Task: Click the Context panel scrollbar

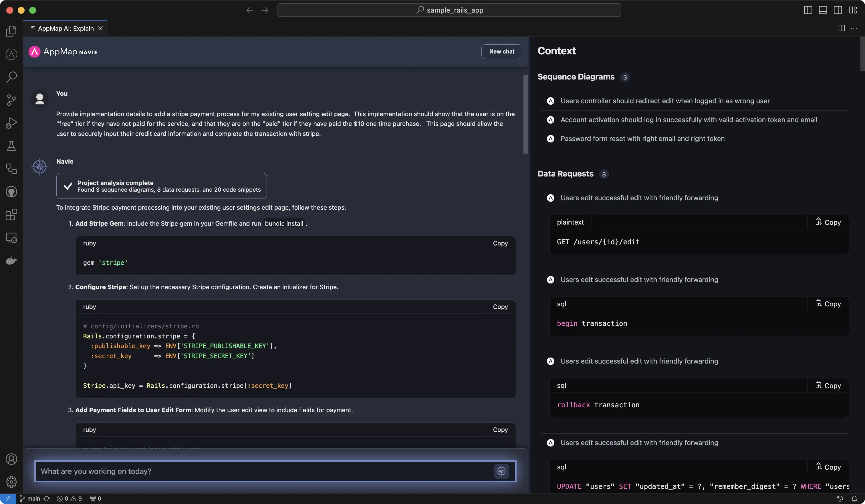Action: coord(862,54)
